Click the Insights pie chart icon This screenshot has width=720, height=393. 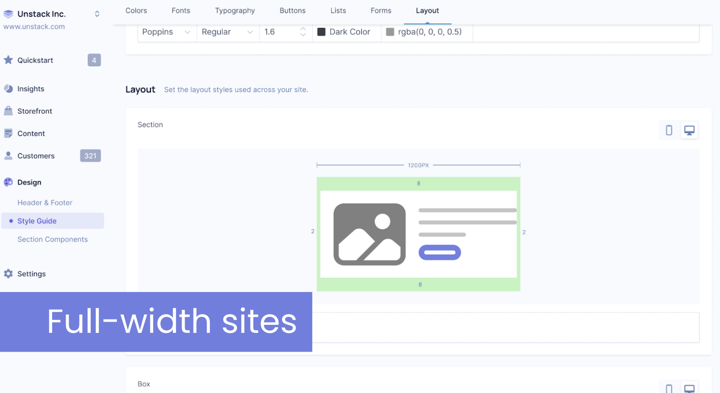(8, 89)
